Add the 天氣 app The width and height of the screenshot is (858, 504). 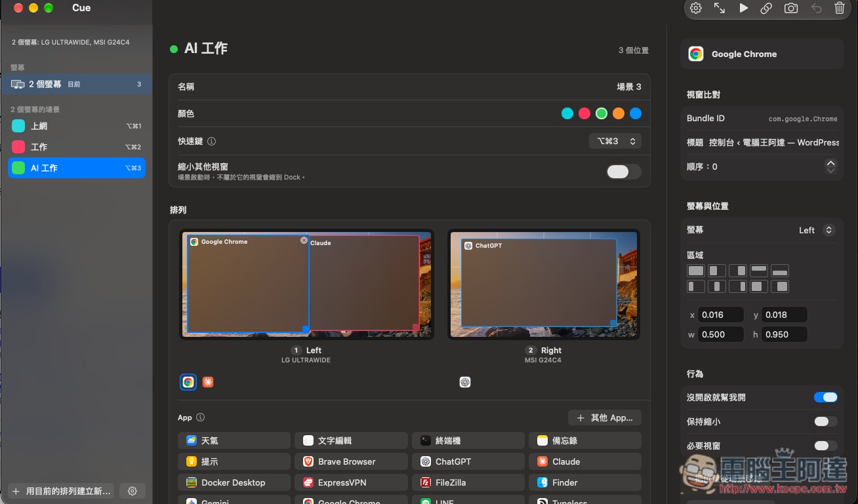(x=234, y=440)
